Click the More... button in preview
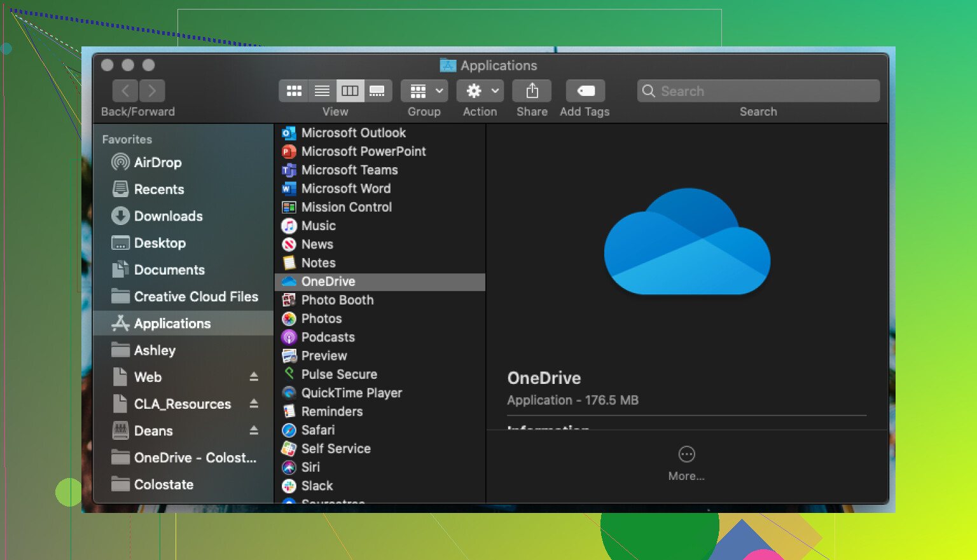The image size is (977, 560). pyautogui.click(x=686, y=462)
